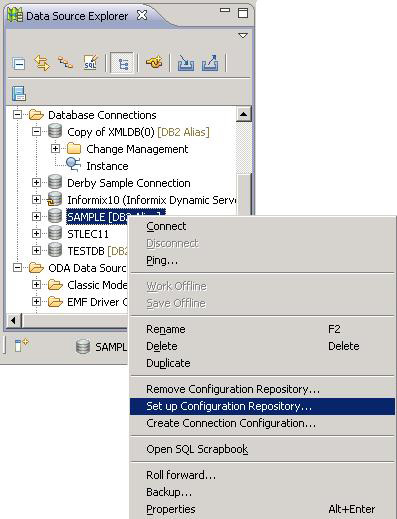Expand the SAMPLE database node
The height and width of the screenshot is (519, 397).
(x=36, y=217)
